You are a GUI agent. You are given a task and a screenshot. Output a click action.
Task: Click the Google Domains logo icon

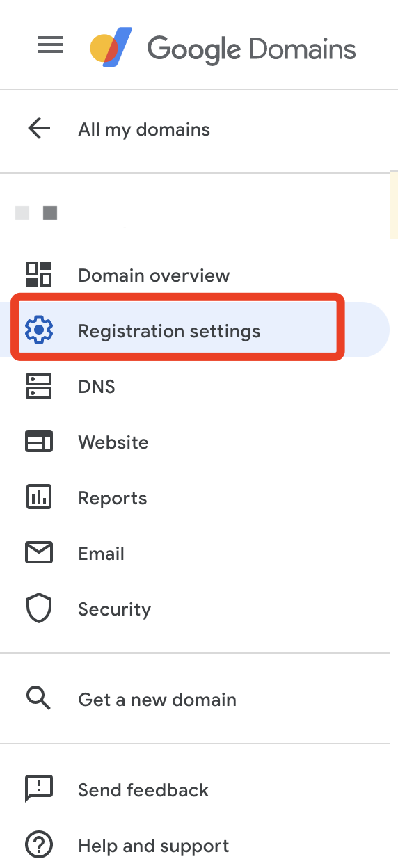pyautogui.click(x=111, y=47)
